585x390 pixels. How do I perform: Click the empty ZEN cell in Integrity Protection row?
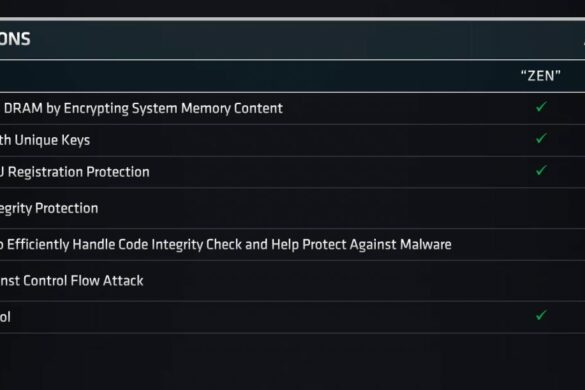[x=541, y=208]
